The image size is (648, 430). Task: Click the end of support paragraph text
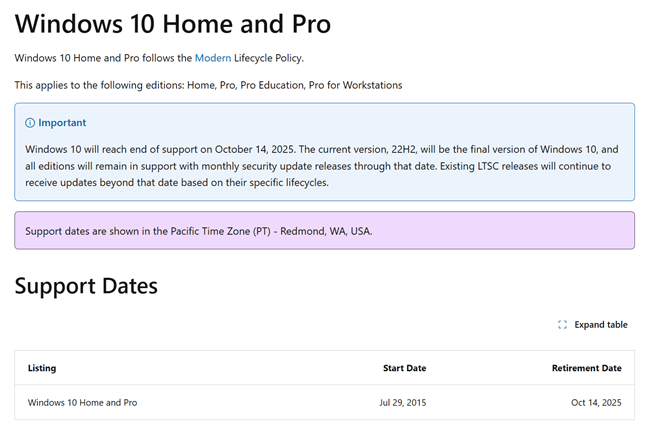pos(322,166)
